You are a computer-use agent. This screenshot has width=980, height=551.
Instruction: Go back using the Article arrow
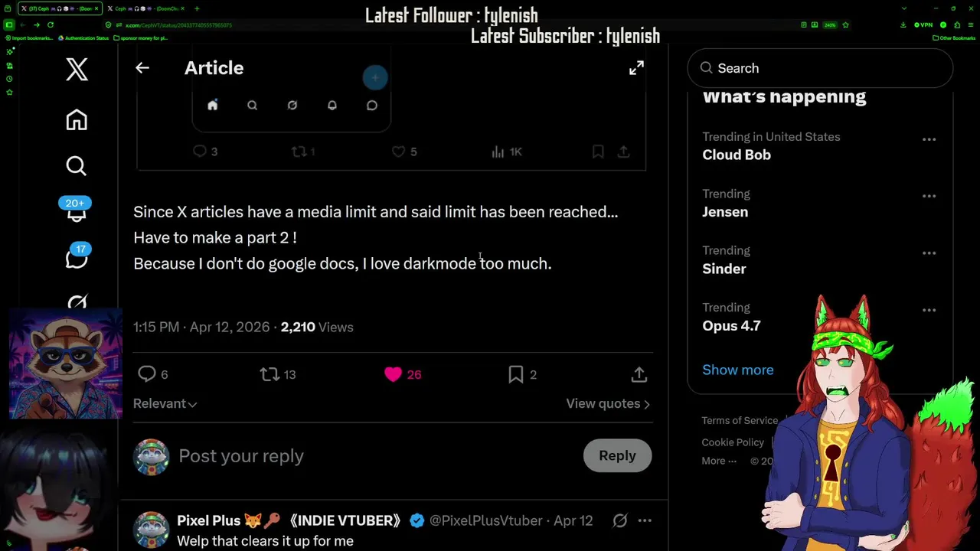pyautogui.click(x=142, y=68)
